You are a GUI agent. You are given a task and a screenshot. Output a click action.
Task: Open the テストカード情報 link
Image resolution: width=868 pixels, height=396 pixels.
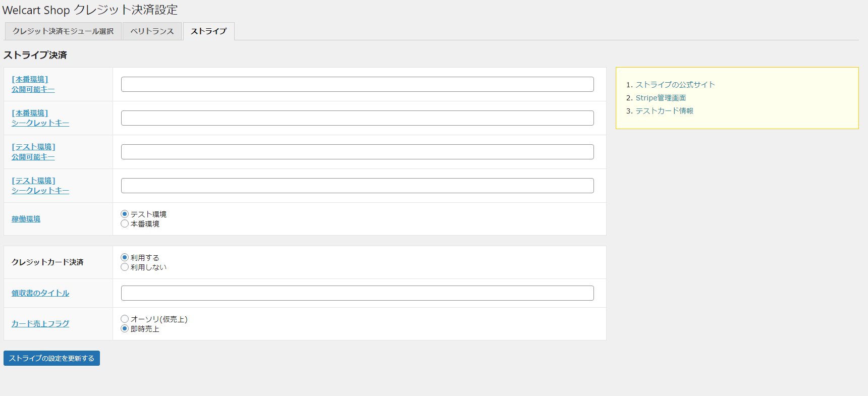tap(664, 111)
